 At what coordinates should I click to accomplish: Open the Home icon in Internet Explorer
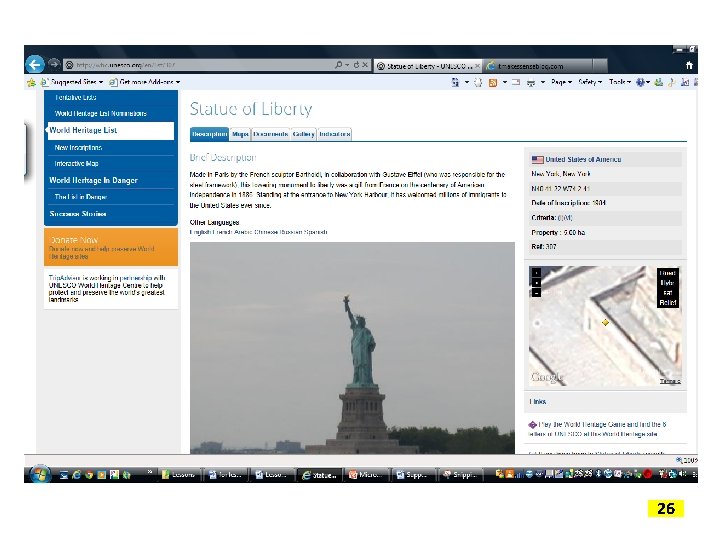(x=689, y=65)
